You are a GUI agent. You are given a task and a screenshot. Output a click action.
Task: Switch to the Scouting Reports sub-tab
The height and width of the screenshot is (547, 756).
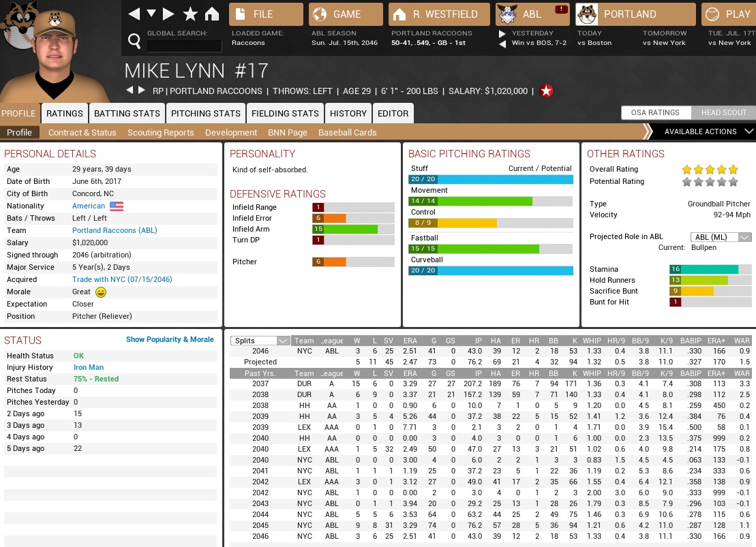pyautogui.click(x=160, y=133)
